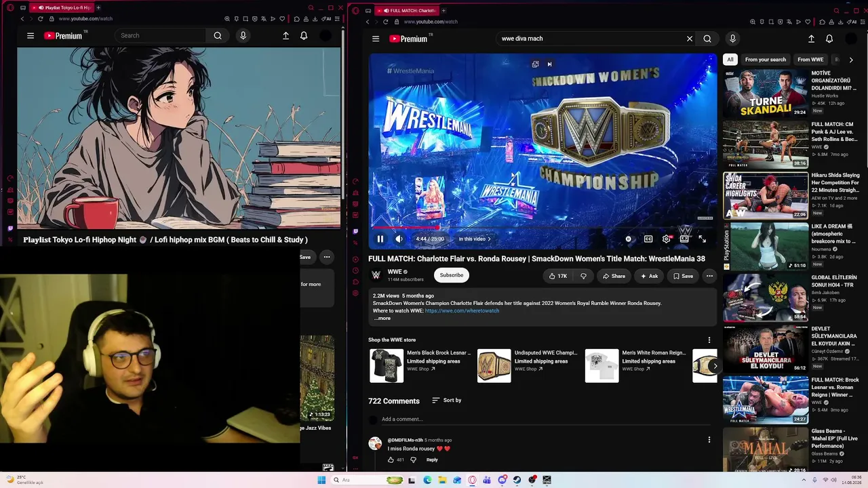Switch WWE video to theater mode

tap(684, 239)
